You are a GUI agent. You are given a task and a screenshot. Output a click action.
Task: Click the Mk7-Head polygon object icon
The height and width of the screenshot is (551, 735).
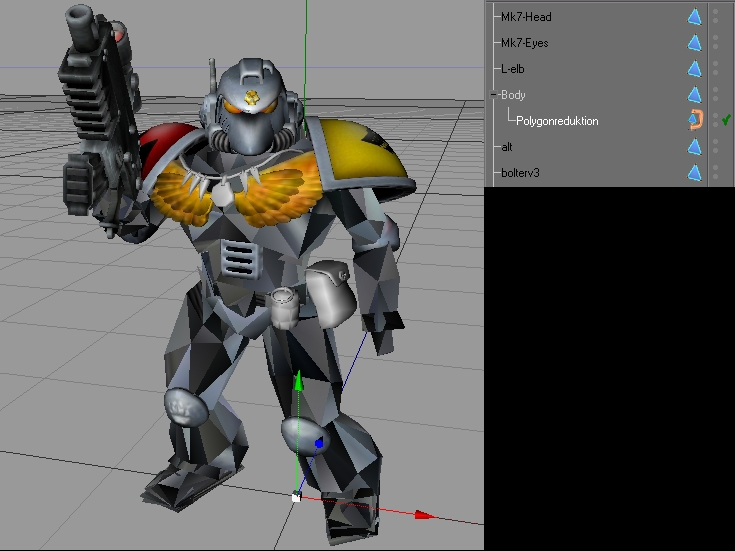(695, 17)
